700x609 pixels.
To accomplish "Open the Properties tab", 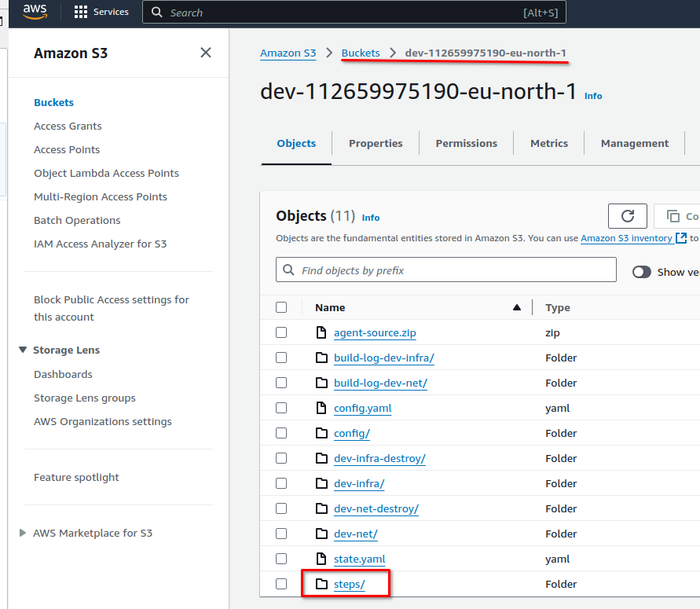I will pos(376,143).
